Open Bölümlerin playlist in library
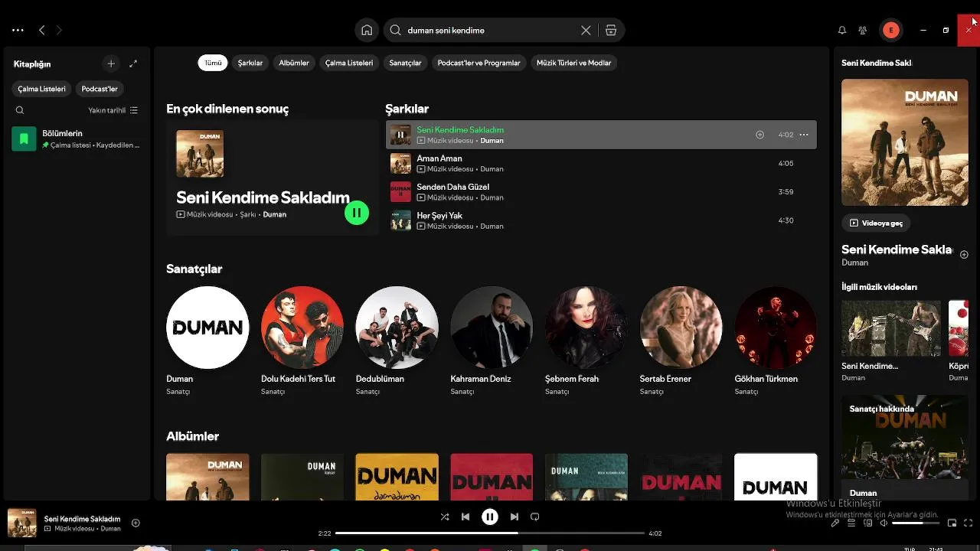Screen dimensions: 980x551 coord(77,139)
